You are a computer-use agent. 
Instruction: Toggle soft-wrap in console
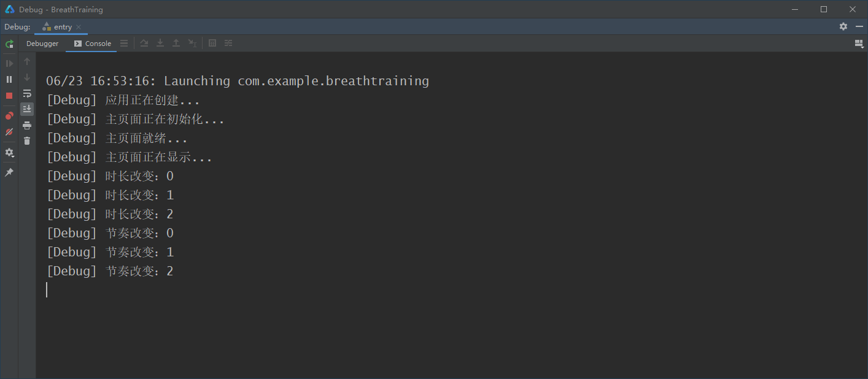27,93
